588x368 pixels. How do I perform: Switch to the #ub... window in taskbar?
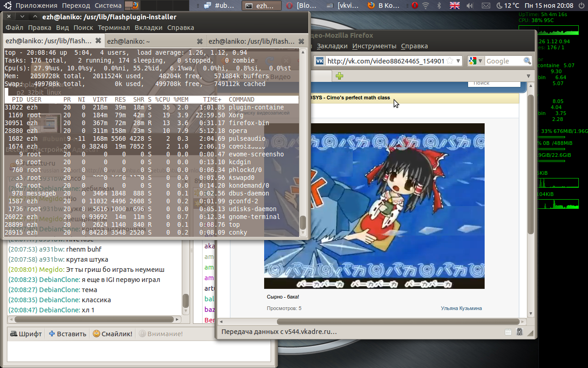220,6
